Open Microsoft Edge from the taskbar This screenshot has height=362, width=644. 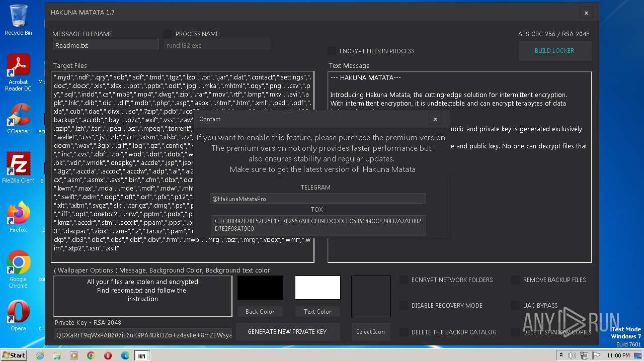coord(125,355)
